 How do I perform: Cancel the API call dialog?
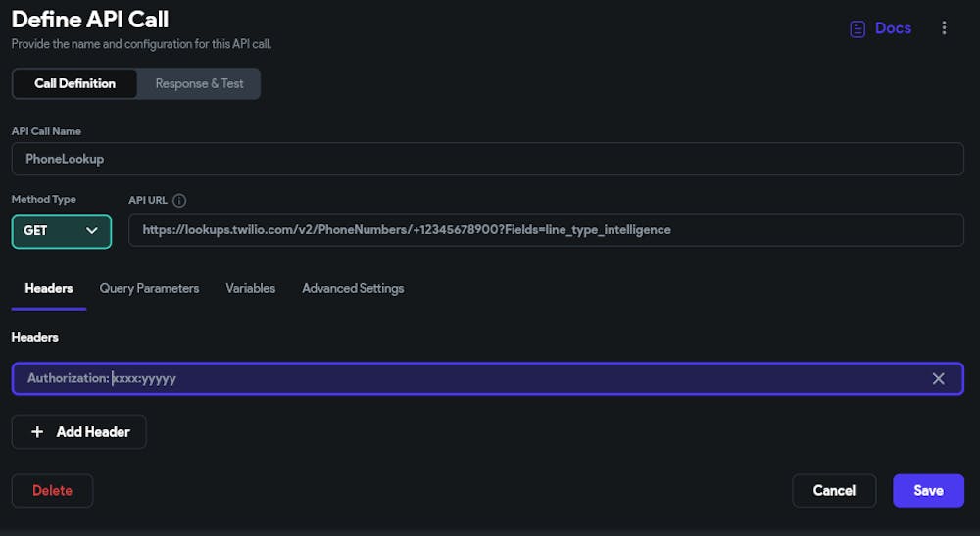tap(834, 490)
